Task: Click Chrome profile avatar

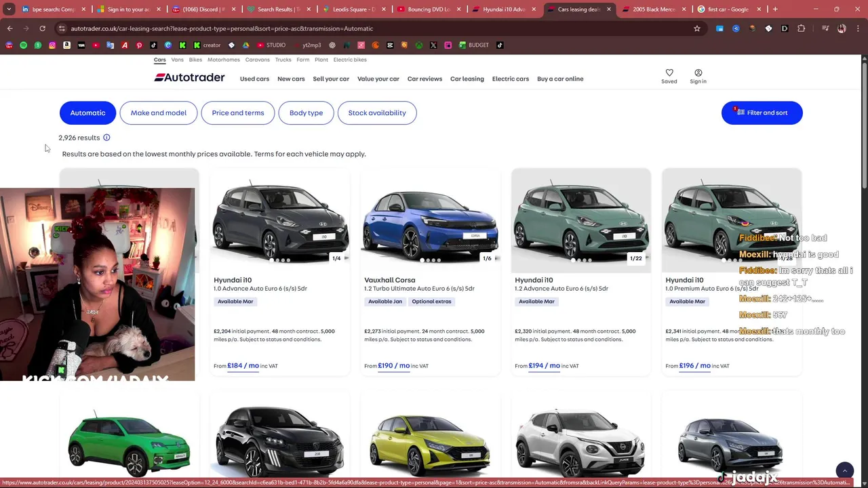Action: (842, 28)
